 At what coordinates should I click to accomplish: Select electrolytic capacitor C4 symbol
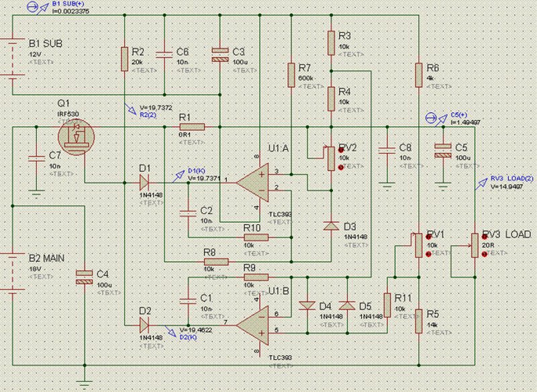[x=85, y=278]
